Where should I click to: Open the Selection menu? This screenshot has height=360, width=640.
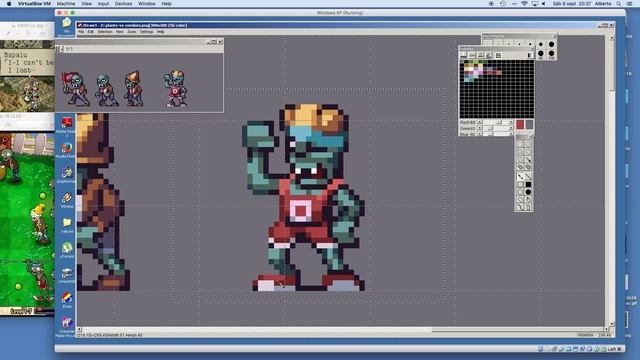[105, 31]
